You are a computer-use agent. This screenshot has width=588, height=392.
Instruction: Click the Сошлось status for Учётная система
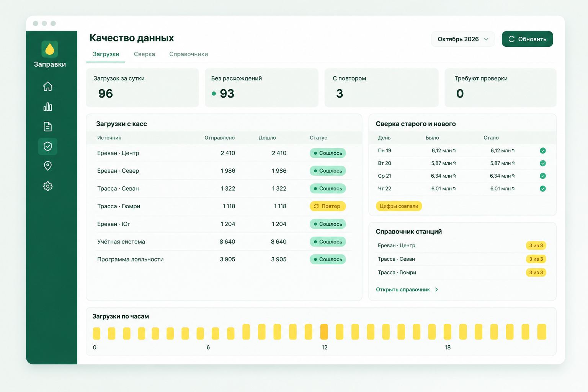[328, 242]
